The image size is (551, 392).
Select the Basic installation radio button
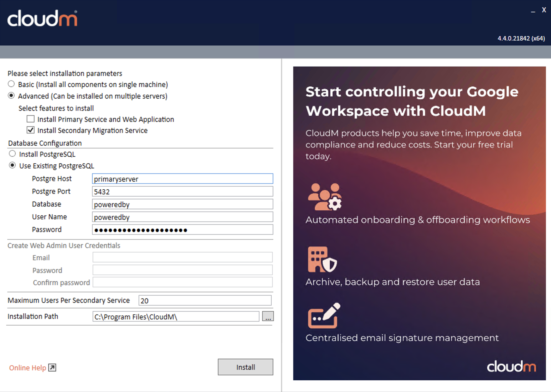pos(11,84)
